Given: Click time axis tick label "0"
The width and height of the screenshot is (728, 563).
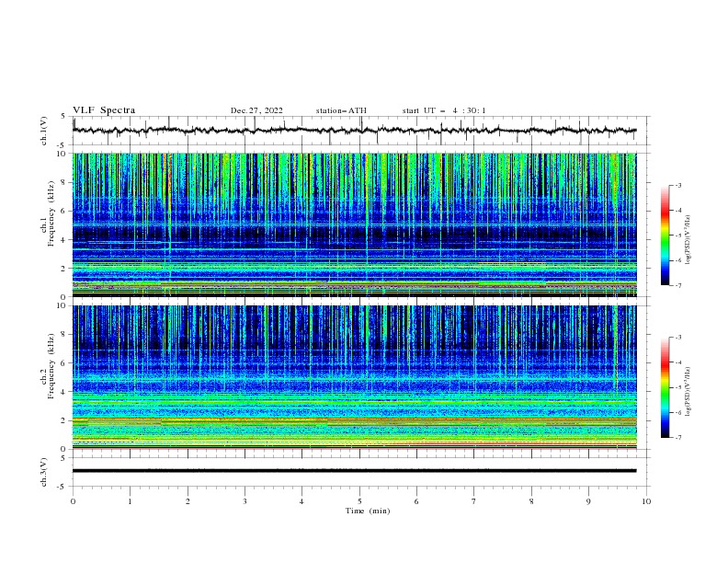Looking at the screenshot, I should click(73, 501).
